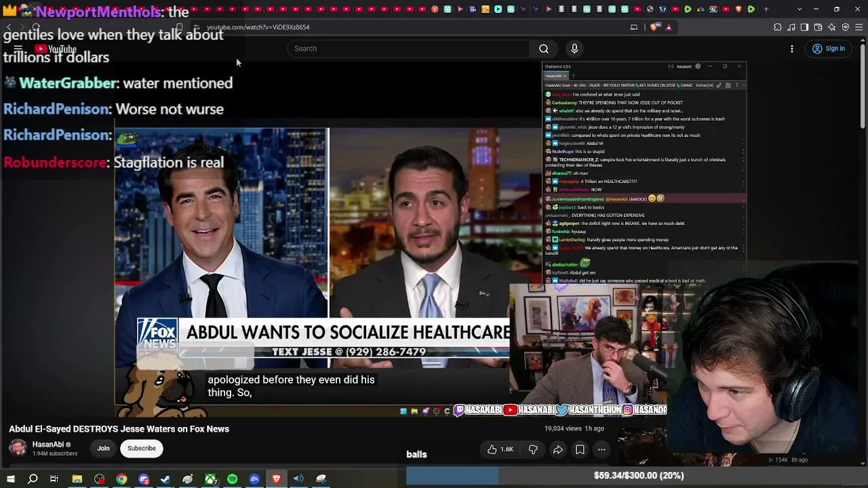Open the Brave VPN shield icon
The image size is (868, 488).
(846, 27)
